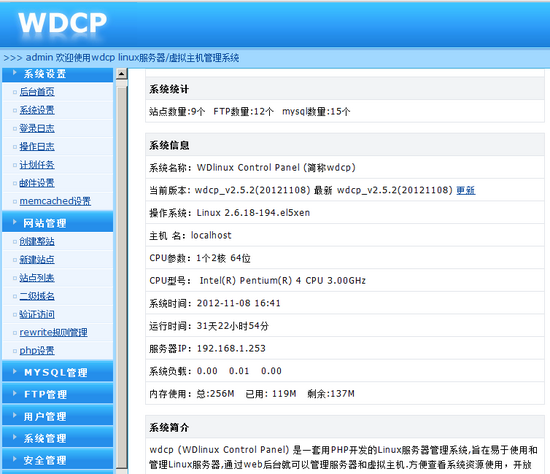Collapse the 网站管理 section header

58,223
